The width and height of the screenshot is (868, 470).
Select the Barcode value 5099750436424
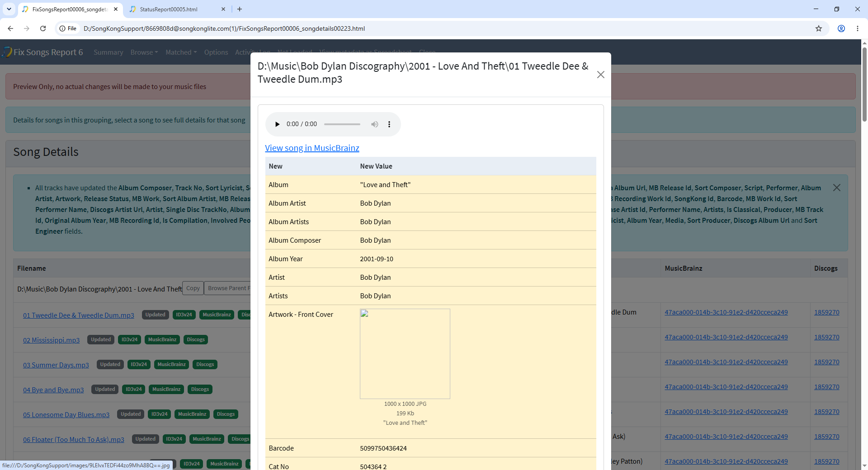383,448
